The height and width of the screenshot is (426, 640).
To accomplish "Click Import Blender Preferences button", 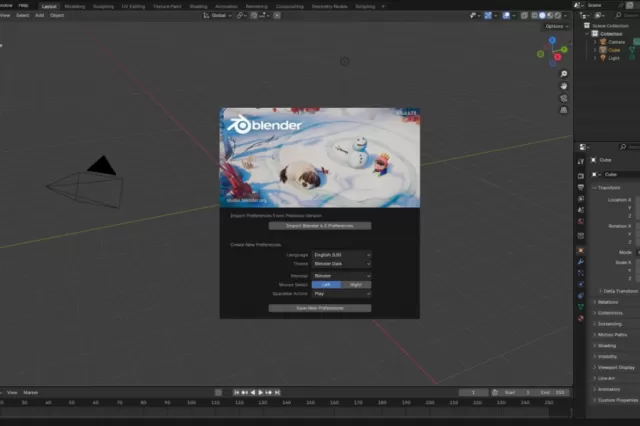I will pos(320,226).
